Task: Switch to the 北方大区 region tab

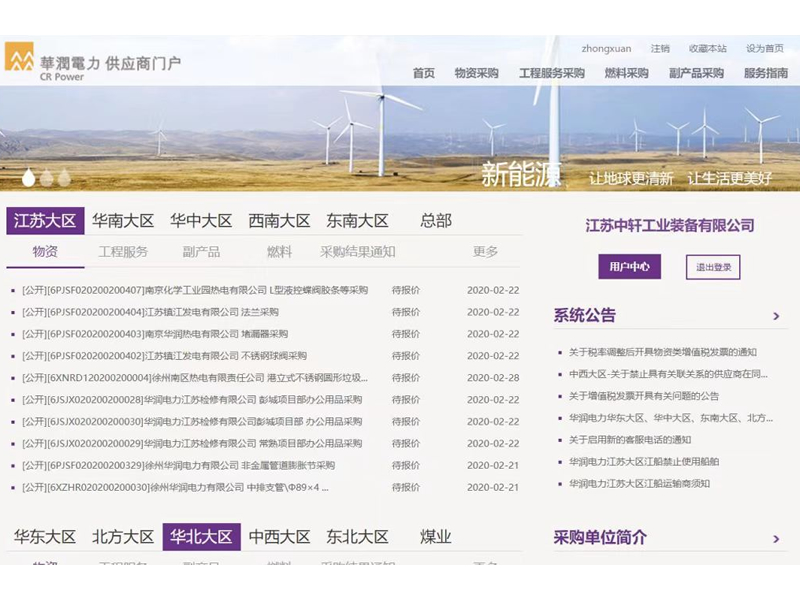Action: [x=123, y=537]
